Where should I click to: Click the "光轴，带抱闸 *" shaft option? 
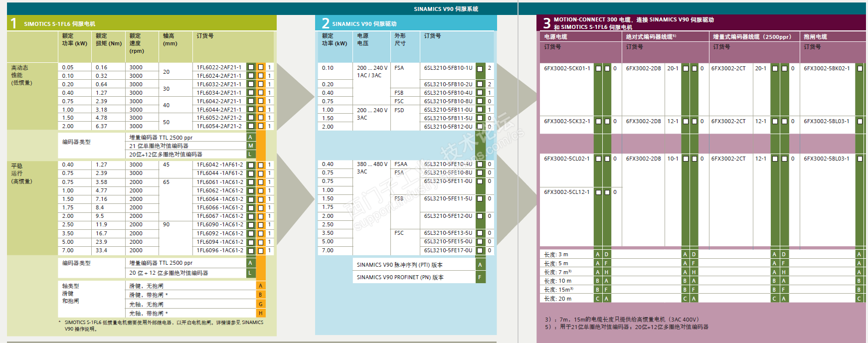[149, 314]
